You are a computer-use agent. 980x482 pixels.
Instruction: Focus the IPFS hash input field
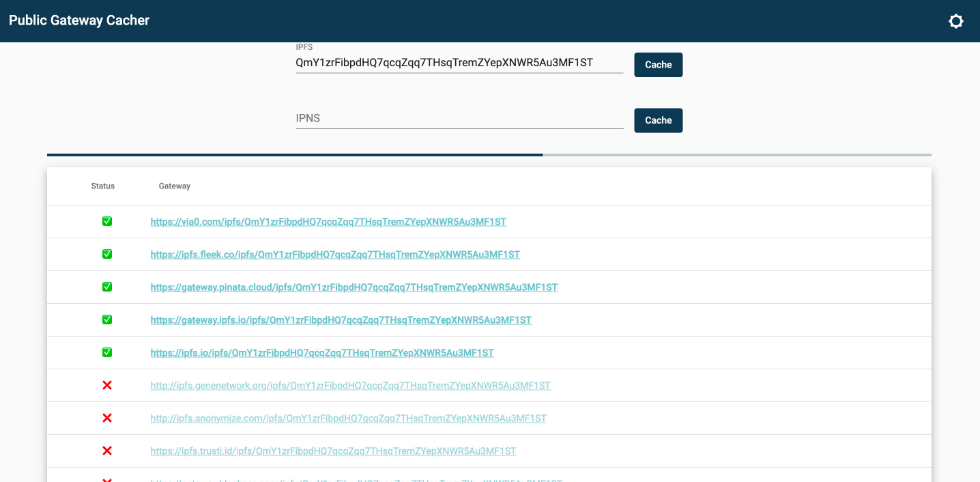pyautogui.click(x=459, y=63)
